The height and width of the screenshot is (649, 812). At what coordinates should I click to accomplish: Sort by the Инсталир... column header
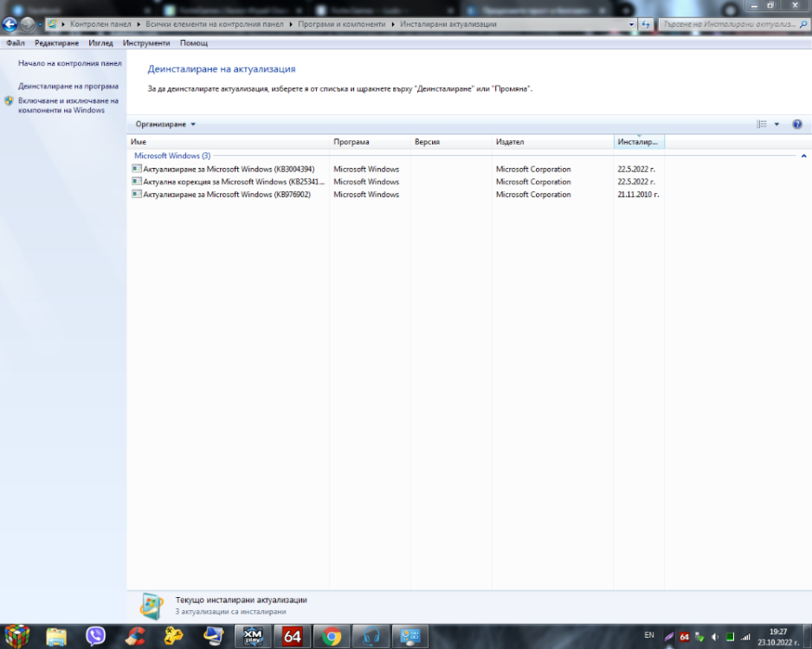pyautogui.click(x=639, y=142)
